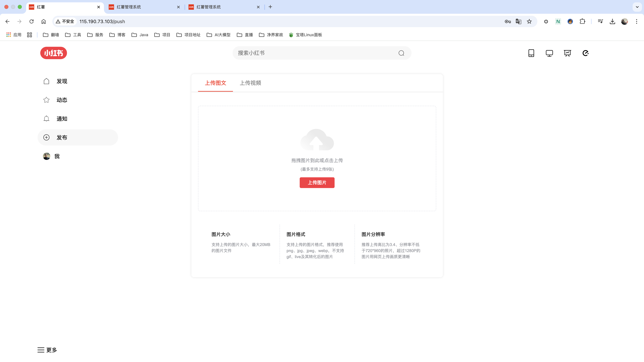The height and width of the screenshot is (362, 644).
Task: Click the 小红书 red logo
Action: pos(53,53)
